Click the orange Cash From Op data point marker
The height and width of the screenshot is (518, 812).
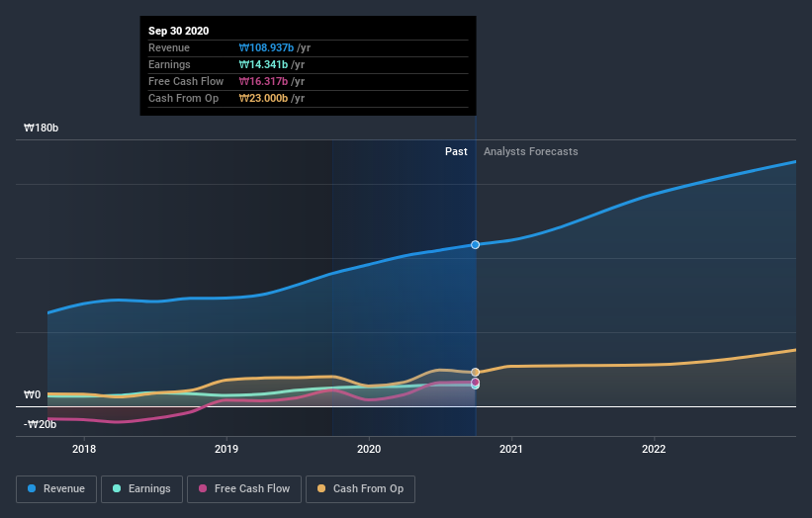click(x=475, y=372)
